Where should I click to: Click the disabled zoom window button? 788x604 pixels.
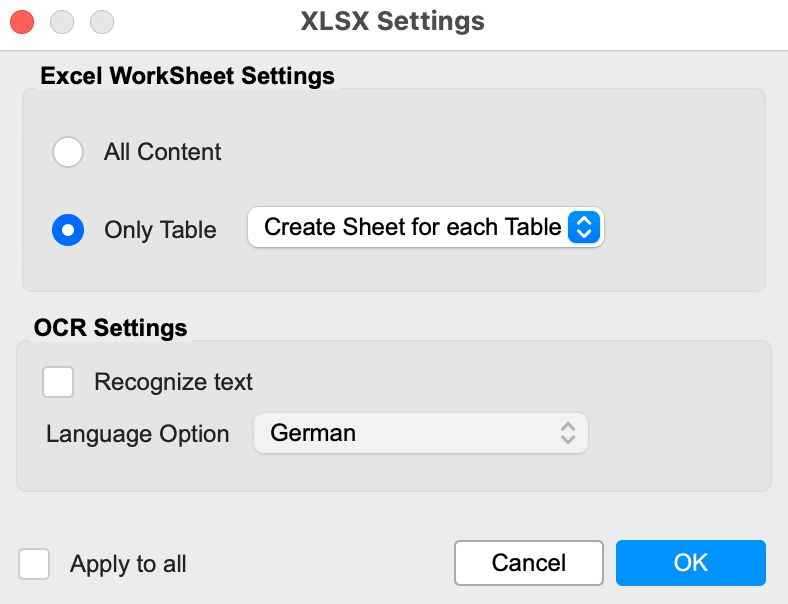coord(102,22)
